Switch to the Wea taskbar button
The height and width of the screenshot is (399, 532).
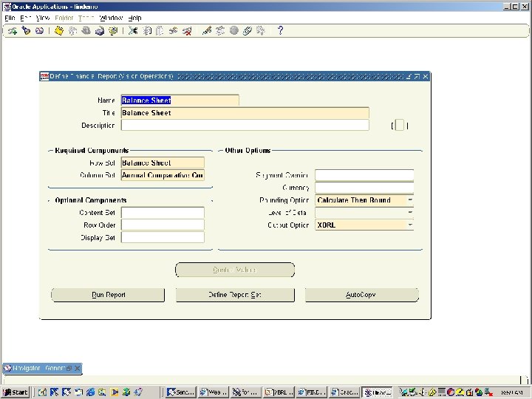click(x=214, y=392)
